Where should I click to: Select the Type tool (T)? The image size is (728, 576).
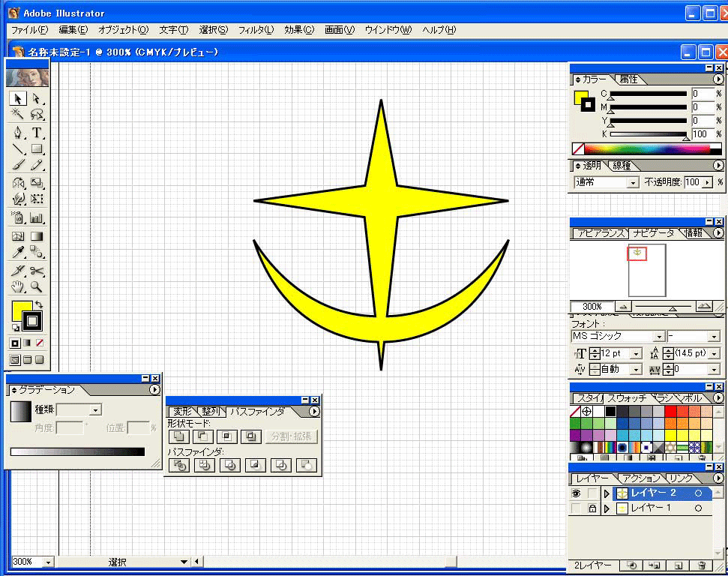click(x=36, y=133)
